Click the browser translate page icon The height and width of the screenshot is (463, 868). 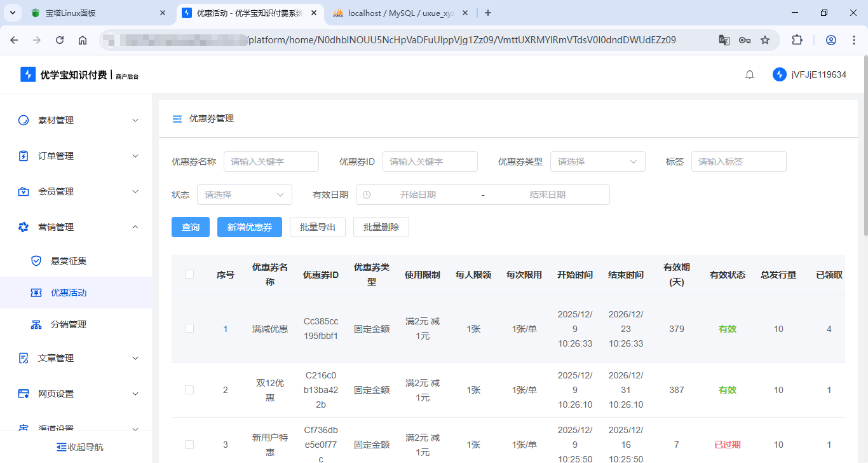[x=724, y=40]
